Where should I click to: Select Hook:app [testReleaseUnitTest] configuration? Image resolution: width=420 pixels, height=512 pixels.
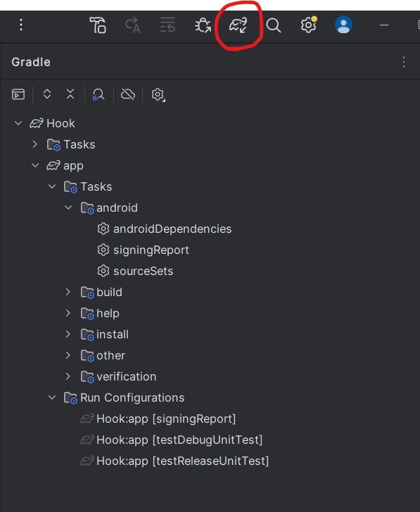coord(183,461)
